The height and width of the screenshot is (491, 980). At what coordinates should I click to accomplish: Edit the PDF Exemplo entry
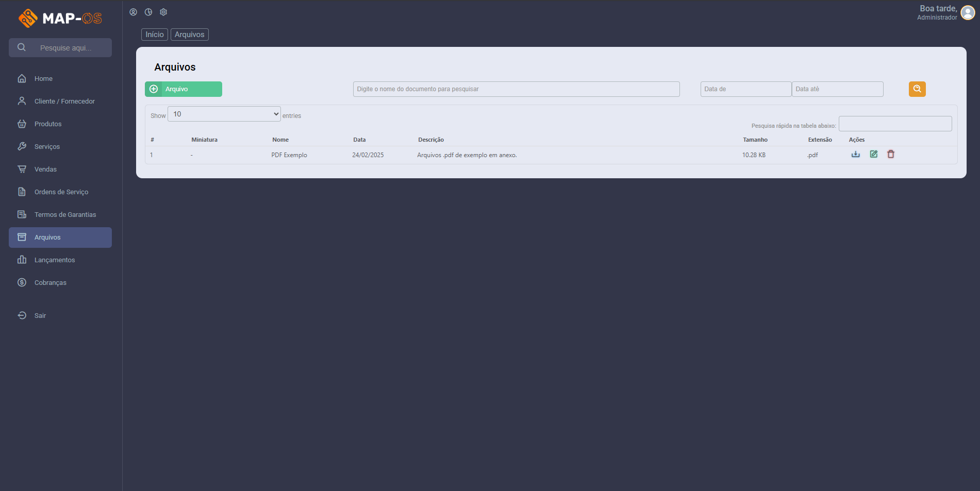tap(874, 154)
